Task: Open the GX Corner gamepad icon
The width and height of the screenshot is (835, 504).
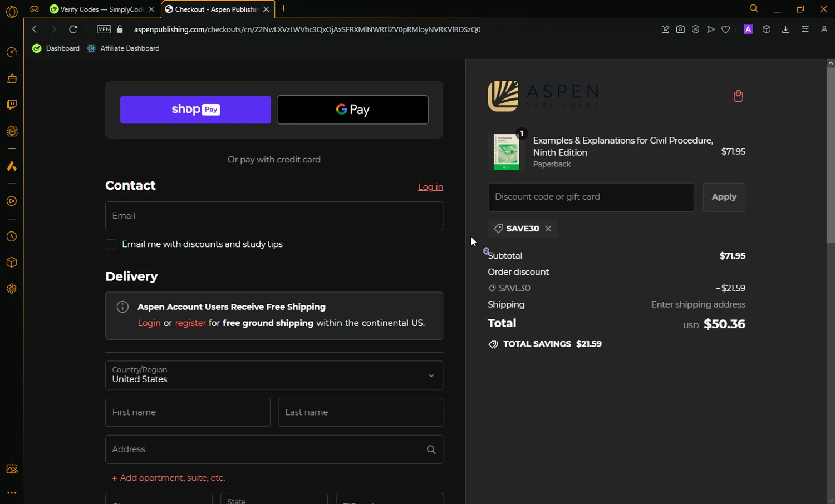Action: tap(35, 9)
